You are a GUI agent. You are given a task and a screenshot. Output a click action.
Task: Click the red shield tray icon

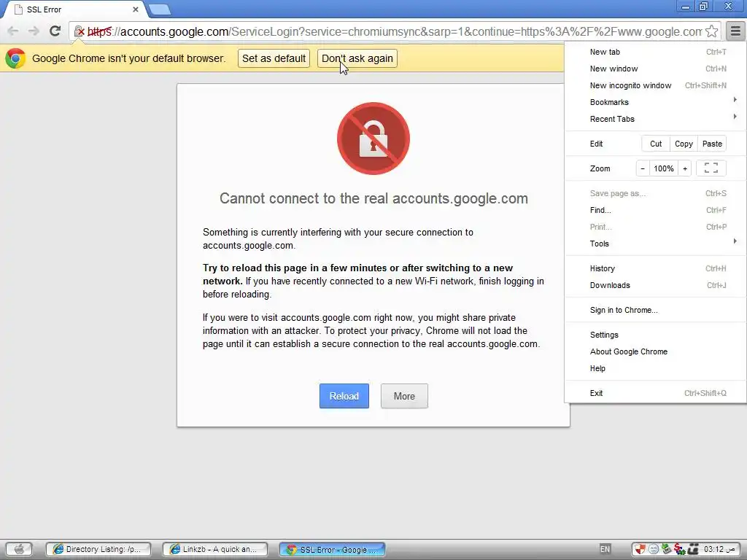click(639, 550)
